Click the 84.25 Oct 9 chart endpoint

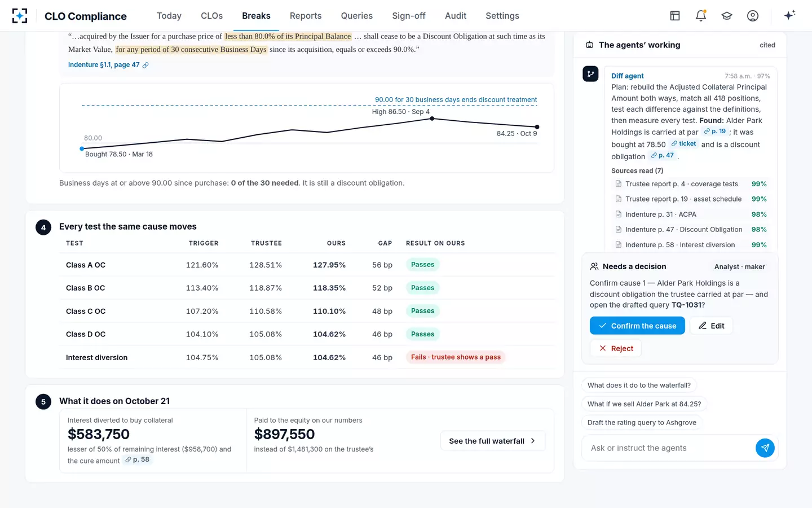click(x=537, y=127)
